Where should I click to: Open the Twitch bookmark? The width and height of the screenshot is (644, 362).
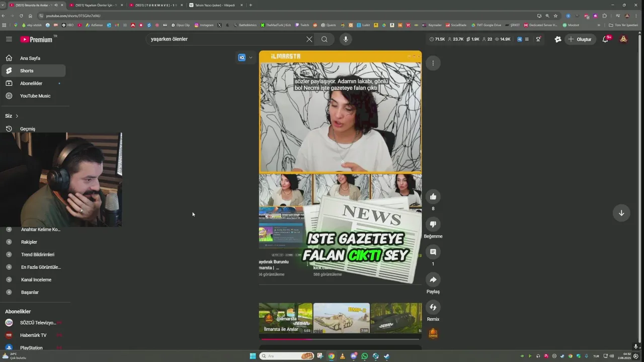pyautogui.click(x=302, y=25)
